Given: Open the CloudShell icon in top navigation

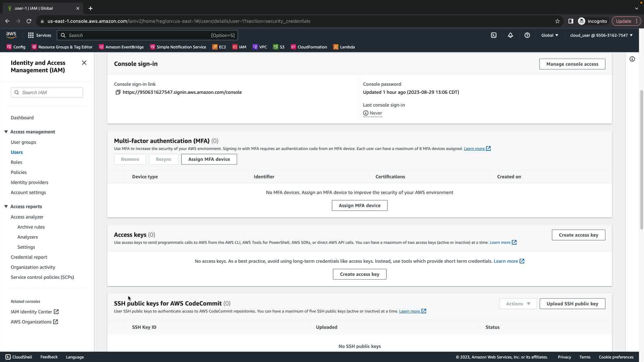Looking at the screenshot, I should click(494, 35).
